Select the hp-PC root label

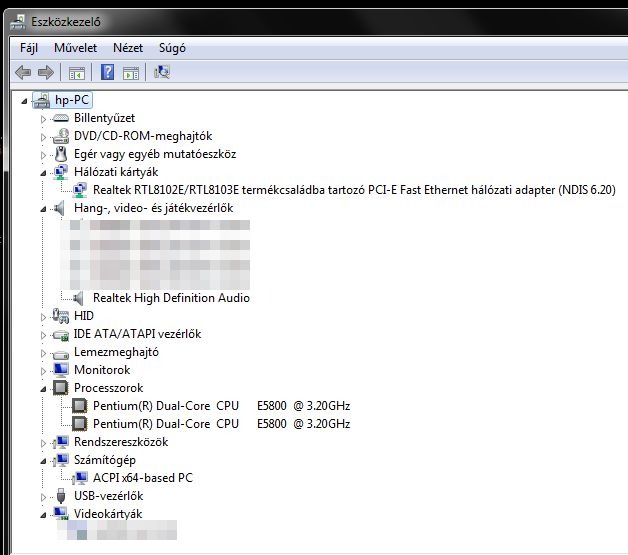[72, 100]
